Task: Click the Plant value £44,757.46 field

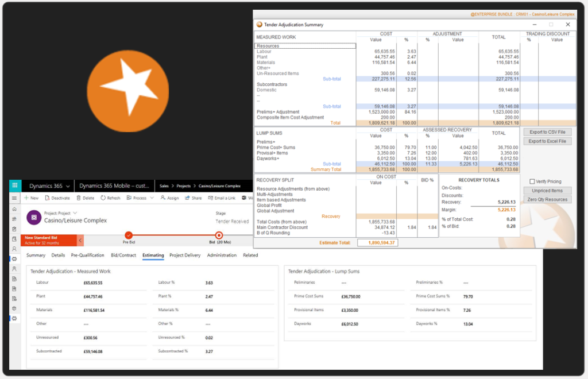Action: coord(93,296)
